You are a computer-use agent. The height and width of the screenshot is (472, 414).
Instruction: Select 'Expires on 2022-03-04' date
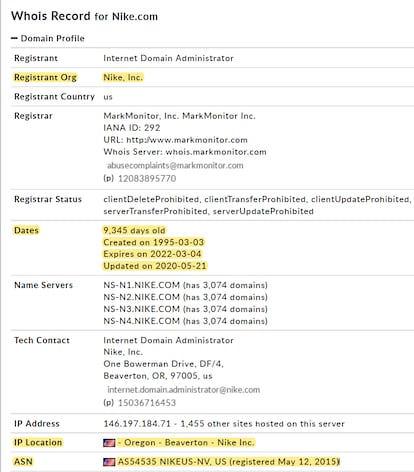(x=152, y=254)
